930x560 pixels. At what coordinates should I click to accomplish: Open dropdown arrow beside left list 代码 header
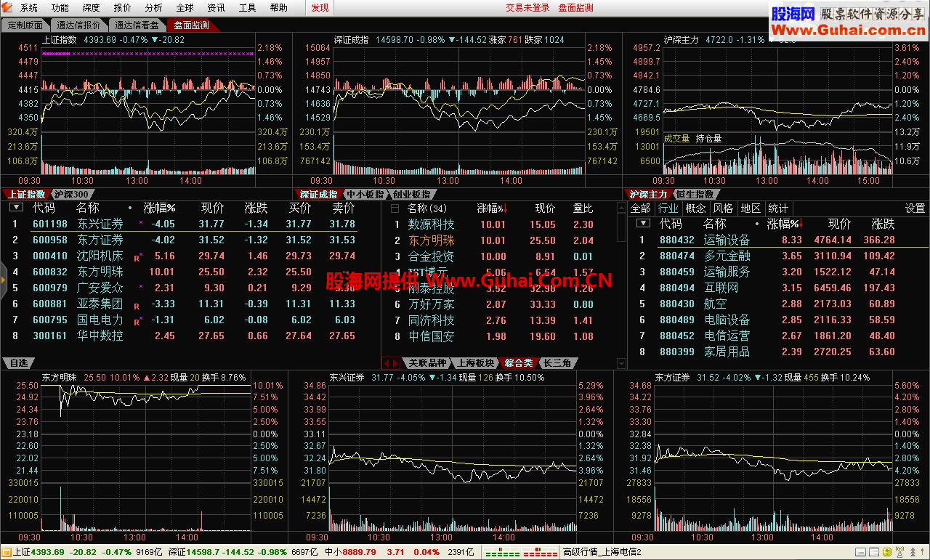(x=16, y=208)
